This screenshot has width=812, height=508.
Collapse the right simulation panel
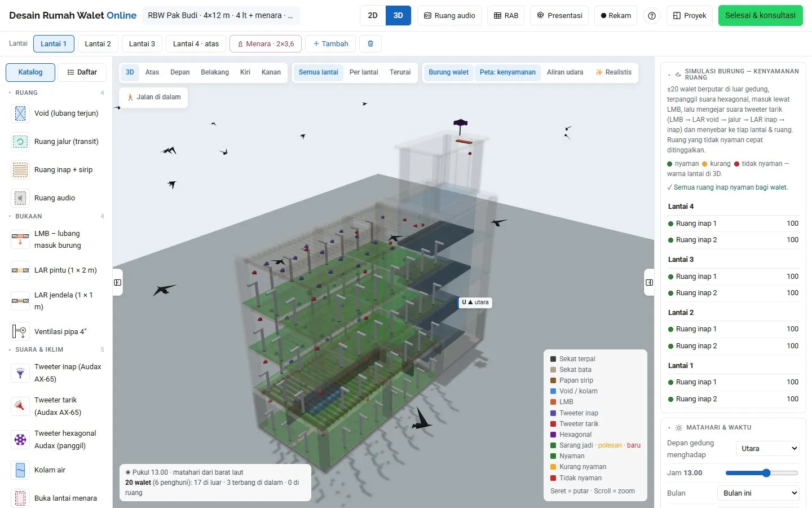point(649,282)
